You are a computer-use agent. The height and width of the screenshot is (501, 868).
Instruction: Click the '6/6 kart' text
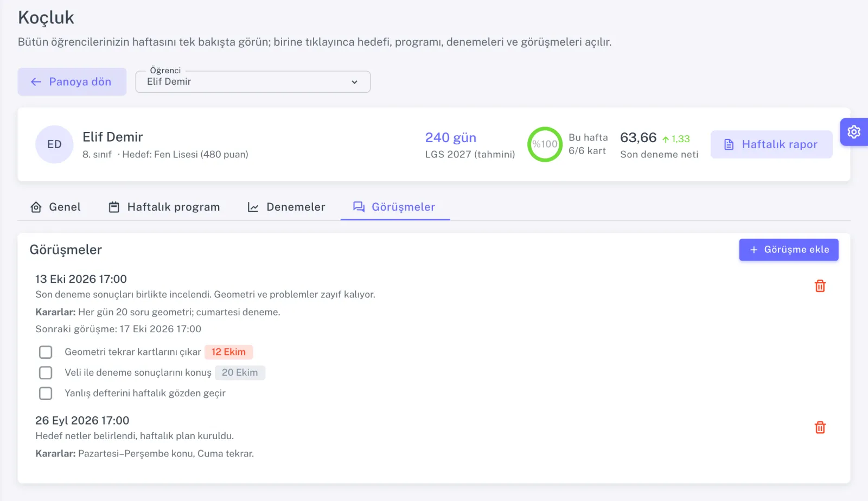coord(587,151)
